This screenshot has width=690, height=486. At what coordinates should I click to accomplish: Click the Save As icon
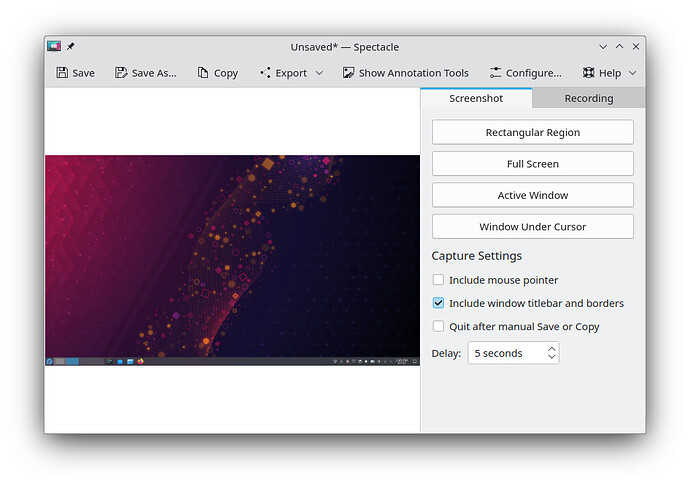click(x=121, y=73)
